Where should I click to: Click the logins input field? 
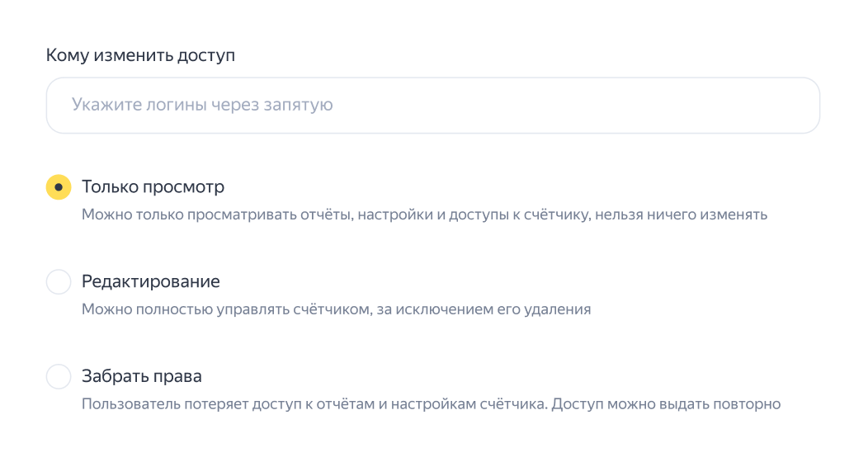432,106
